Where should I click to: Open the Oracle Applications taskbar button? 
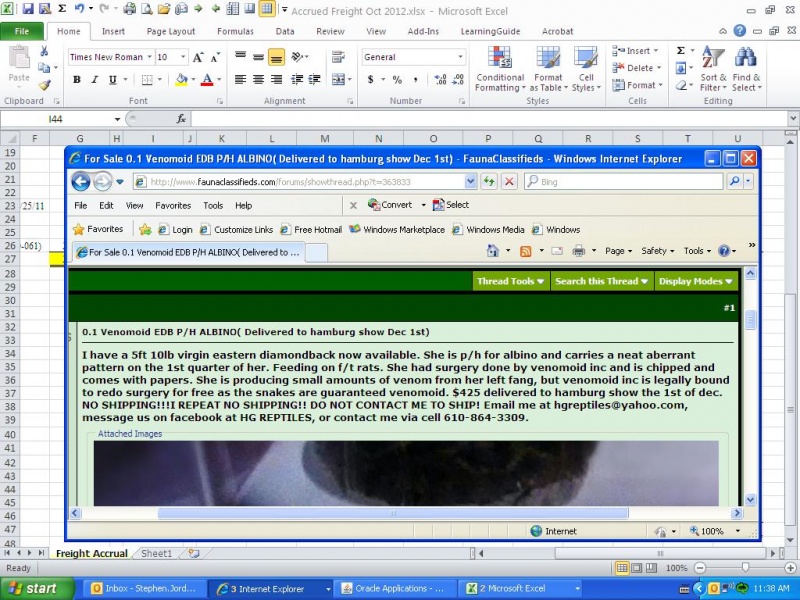point(393,589)
